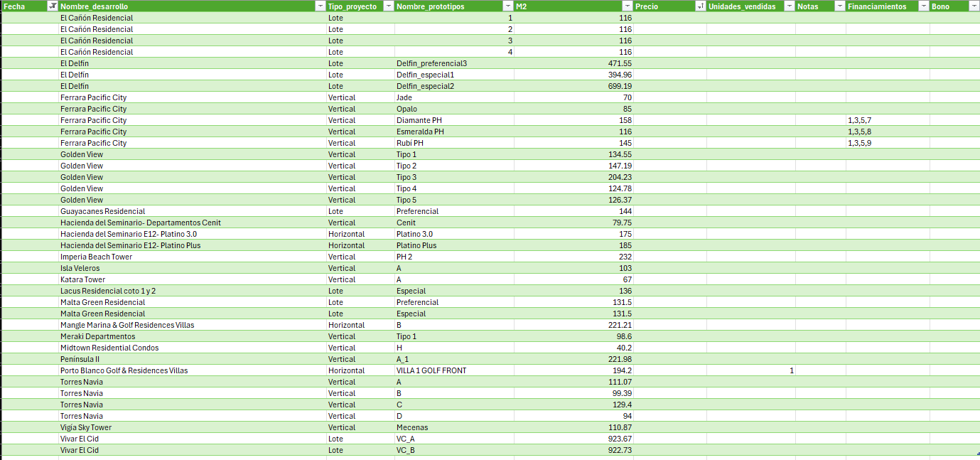Click the Bono column filter arrow
The height and width of the screenshot is (460, 980).
click(974, 6)
